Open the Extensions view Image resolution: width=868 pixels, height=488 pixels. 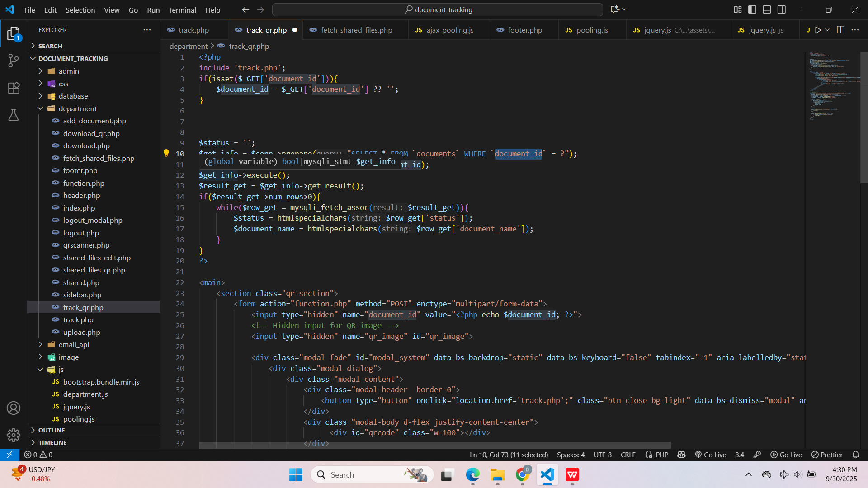point(14,88)
